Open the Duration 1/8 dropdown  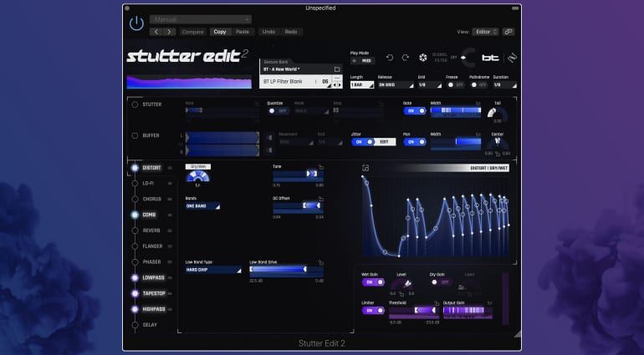tap(504, 85)
